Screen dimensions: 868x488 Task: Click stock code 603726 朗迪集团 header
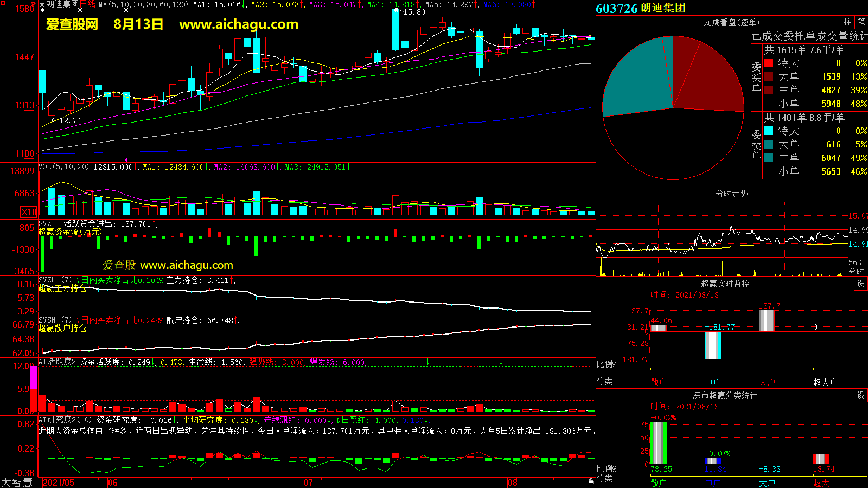coord(641,8)
